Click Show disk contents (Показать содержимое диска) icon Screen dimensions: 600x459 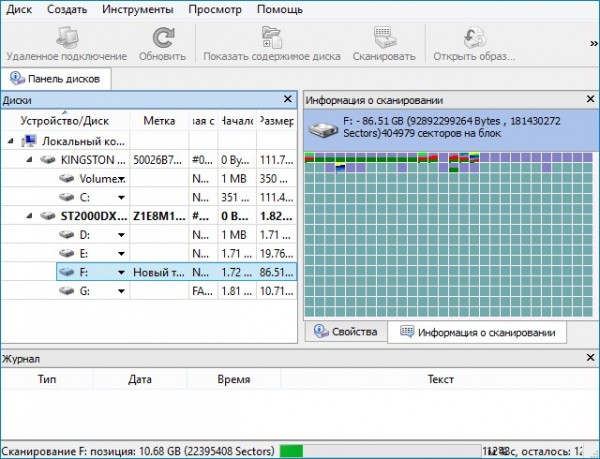click(x=272, y=37)
